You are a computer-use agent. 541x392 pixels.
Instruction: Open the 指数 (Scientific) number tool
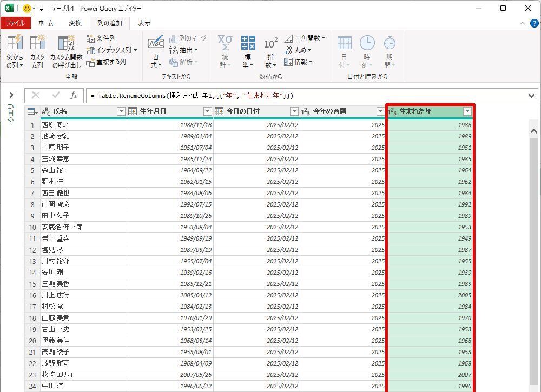[x=270, y=44]
